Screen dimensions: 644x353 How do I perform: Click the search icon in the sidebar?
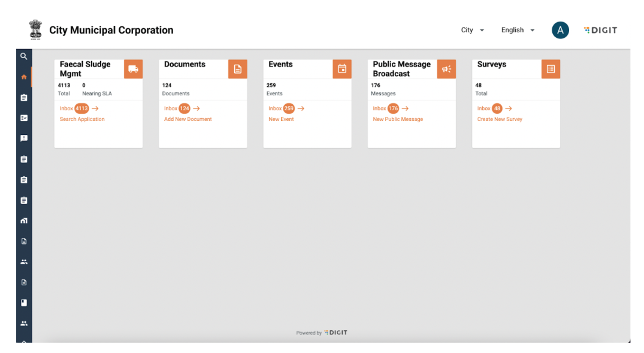(x=24, y=56)
